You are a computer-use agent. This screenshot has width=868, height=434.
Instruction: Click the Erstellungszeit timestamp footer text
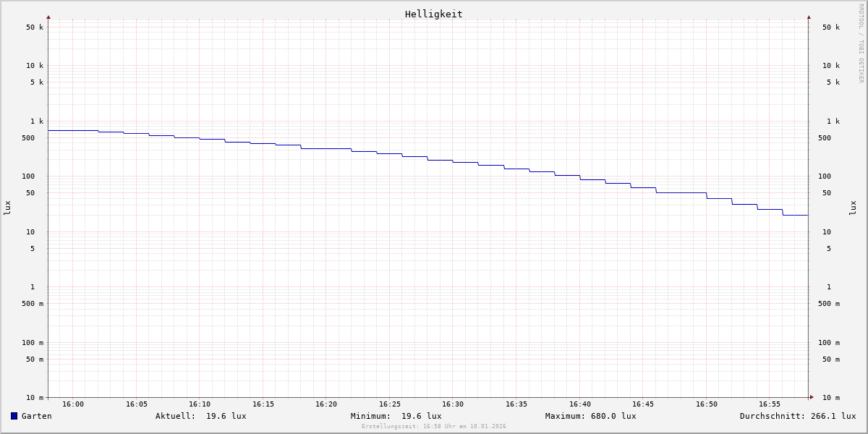pyautogui.click(x=433, y=427)
